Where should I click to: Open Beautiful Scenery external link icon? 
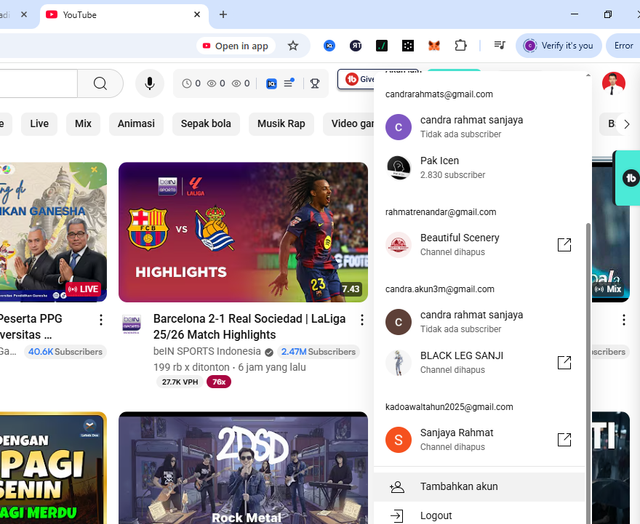[564, 245]
